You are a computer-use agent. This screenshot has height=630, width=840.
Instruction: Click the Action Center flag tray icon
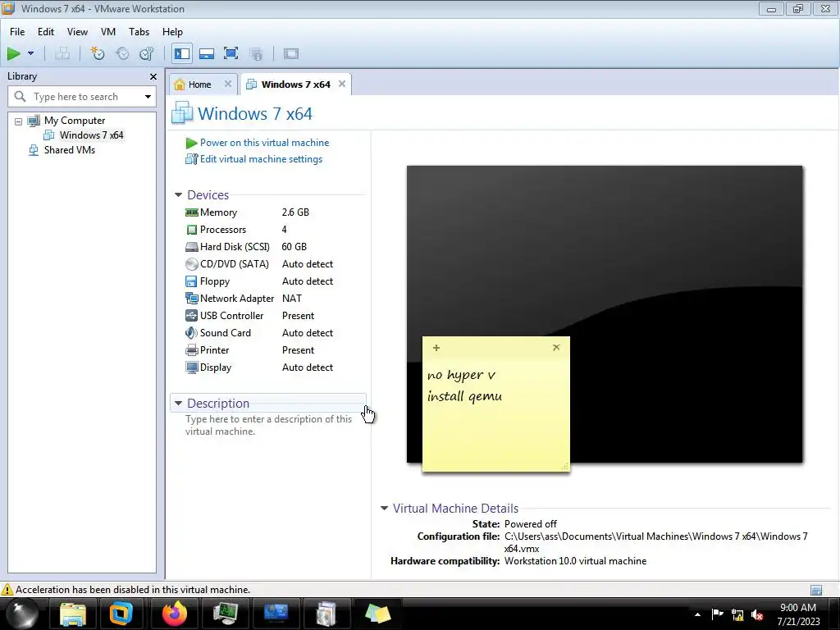[x=717, y=614]
